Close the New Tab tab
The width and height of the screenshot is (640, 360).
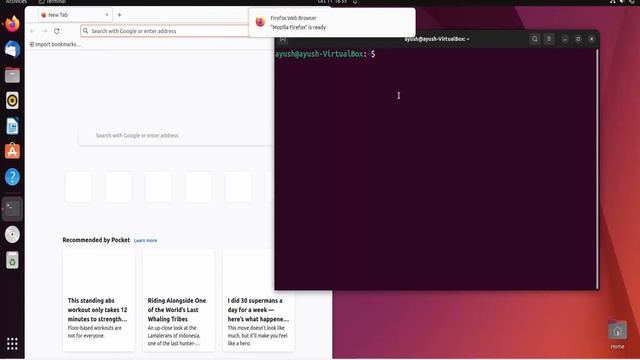click(107, 15)
